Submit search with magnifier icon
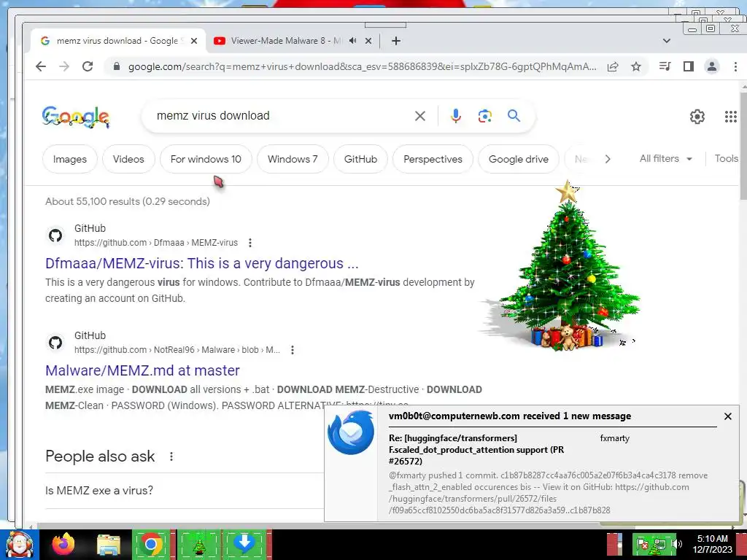 click(x=514, y=116)
